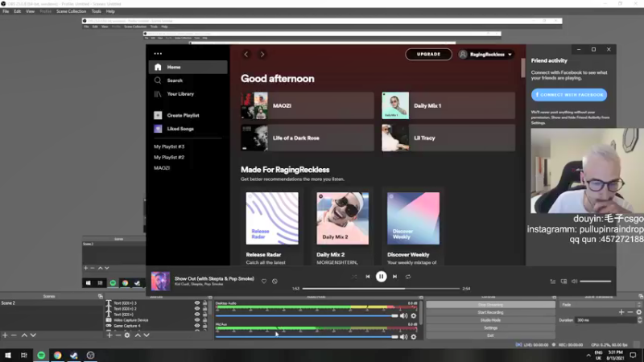Seek within the Spotify song progress bar
This screenshot has width=644, height=362.
381,289
